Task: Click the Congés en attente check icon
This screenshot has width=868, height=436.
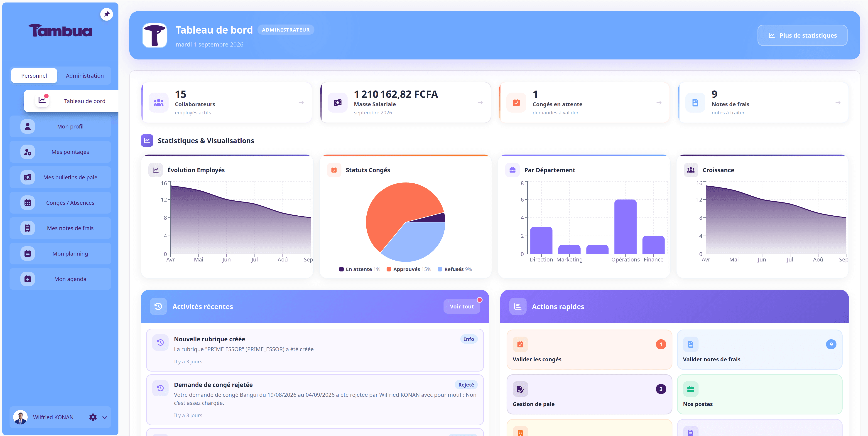Action: [x=516, y=103]
